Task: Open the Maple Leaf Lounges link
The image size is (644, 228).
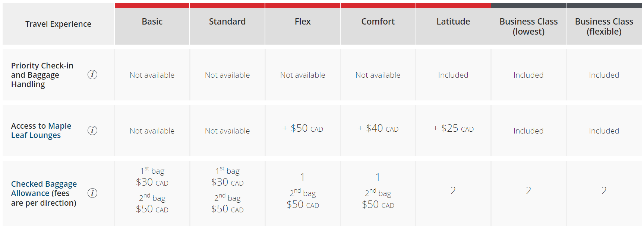Action: (x=41, y=131)
